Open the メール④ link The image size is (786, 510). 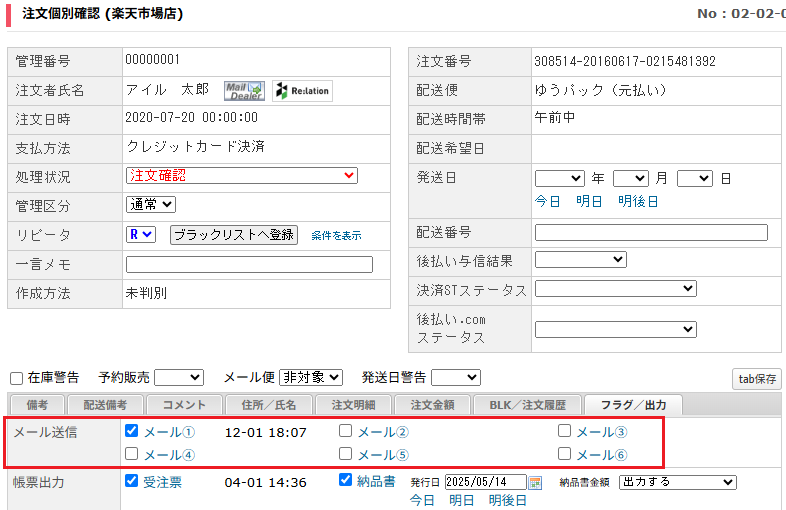click(169, 455)
